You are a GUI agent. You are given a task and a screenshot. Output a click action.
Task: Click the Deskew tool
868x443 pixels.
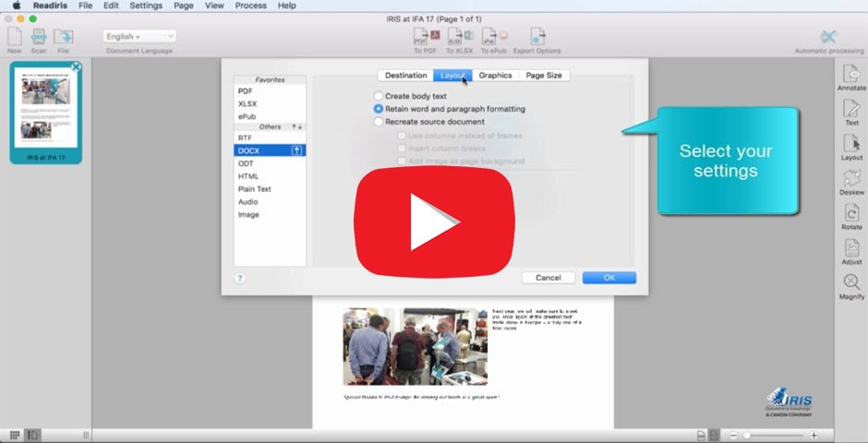(x=851, y=182)
